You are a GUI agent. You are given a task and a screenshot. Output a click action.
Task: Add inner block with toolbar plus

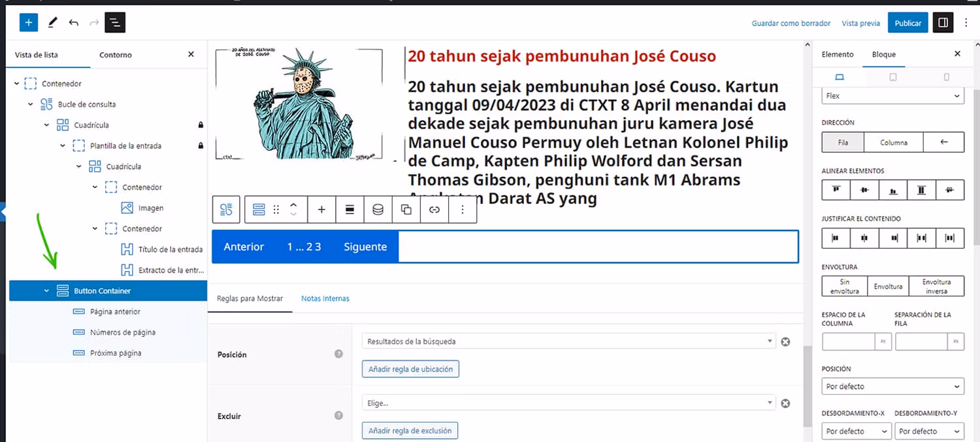point(321,210)
